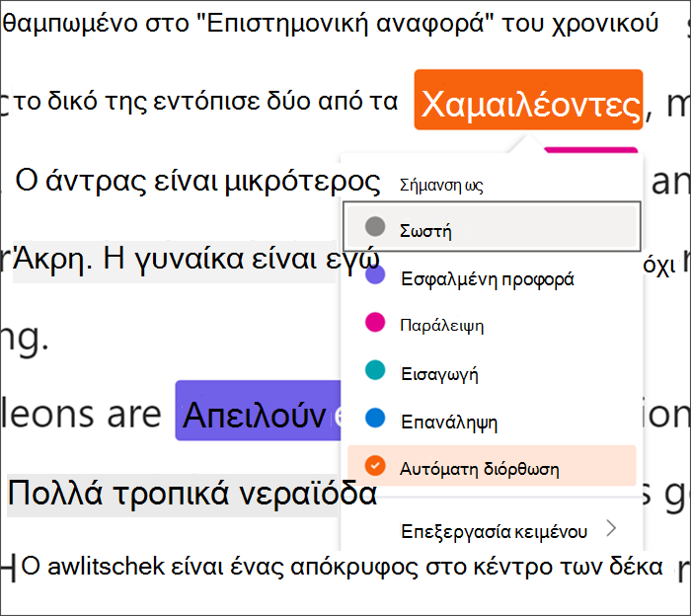This screenshot has height=616, width=691.
Task: Click the orange checkmark icon beside Αυτόματη διόρθωση
Action: coord(375,466)
